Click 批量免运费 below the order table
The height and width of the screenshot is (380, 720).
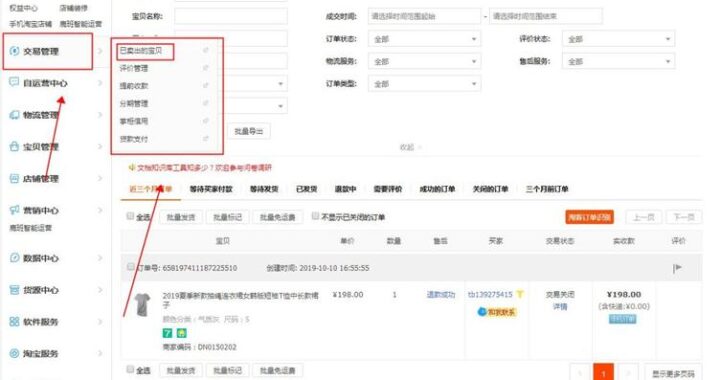tap(277, 370)
